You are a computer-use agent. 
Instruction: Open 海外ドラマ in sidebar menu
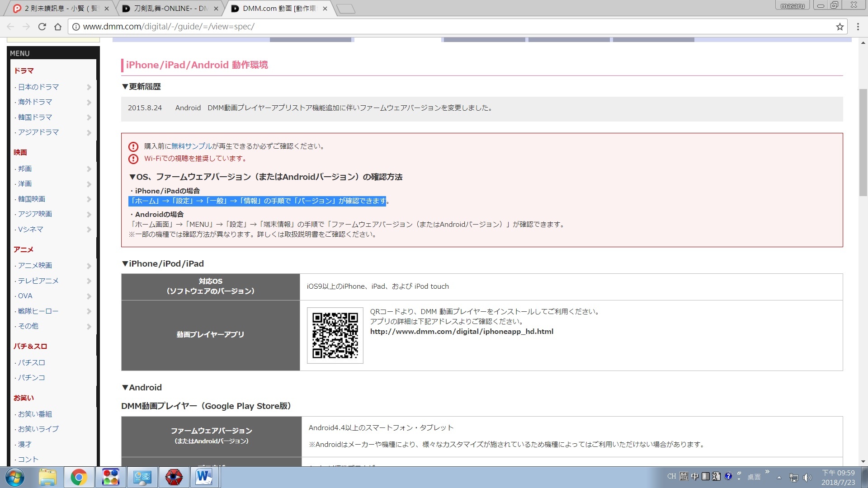click(x=35, y=102)
